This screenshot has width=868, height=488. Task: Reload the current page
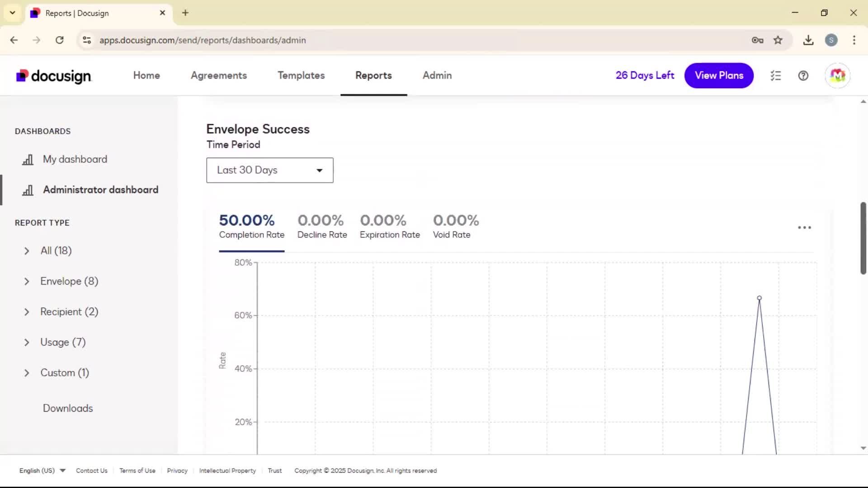[59, 40]
